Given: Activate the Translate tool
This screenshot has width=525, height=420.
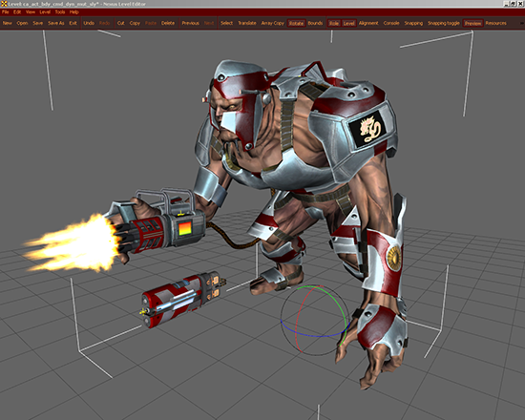Looking at the screenshot, I should tap(247, 23).
